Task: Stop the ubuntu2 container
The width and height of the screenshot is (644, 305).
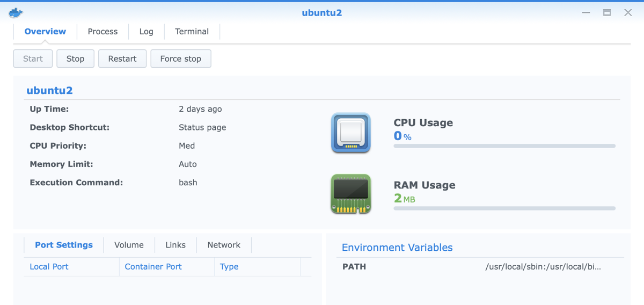Action: (75, 59)
